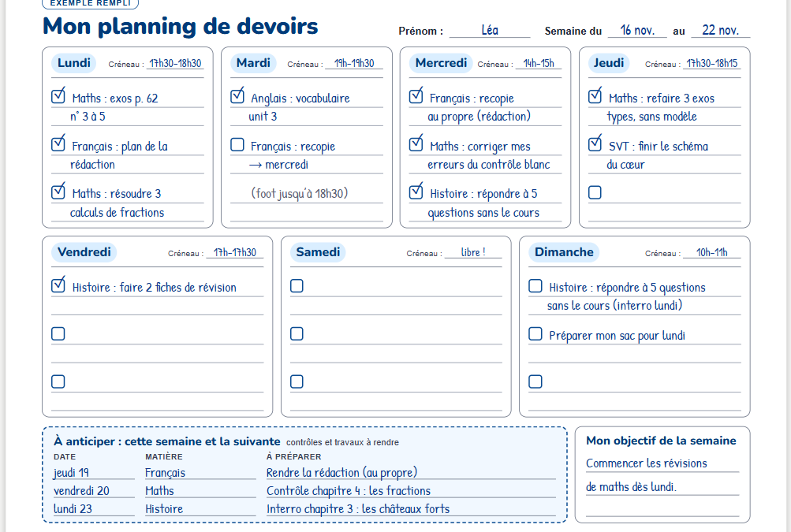Viewport: 791px width, 532px height.
Task: Check the third empty checkbox under Vendredi
Action: (x=58, y=381)
